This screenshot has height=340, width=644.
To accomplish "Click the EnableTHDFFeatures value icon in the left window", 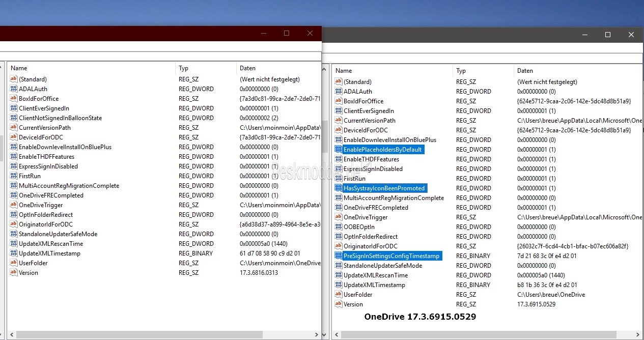I will tap(13, 156).
